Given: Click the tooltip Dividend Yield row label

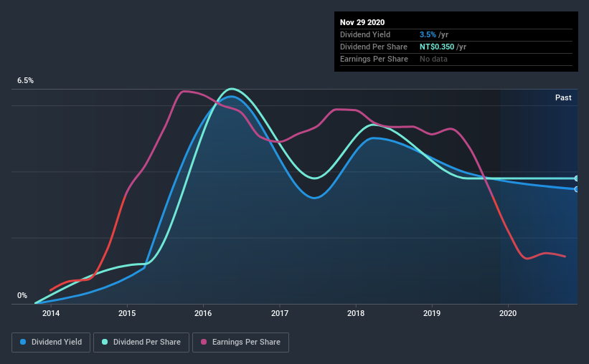Looking at the screenshot, I should click(x=365, y=34).
